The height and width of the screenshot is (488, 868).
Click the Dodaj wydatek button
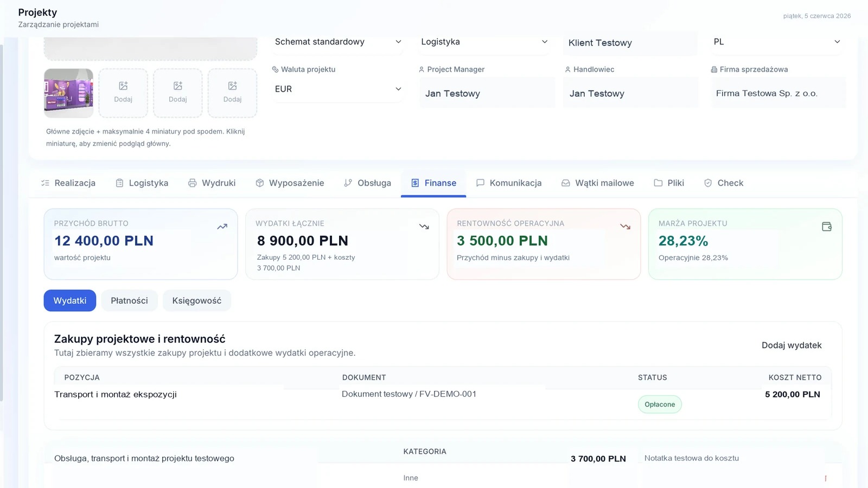click(x=792, y=345)
